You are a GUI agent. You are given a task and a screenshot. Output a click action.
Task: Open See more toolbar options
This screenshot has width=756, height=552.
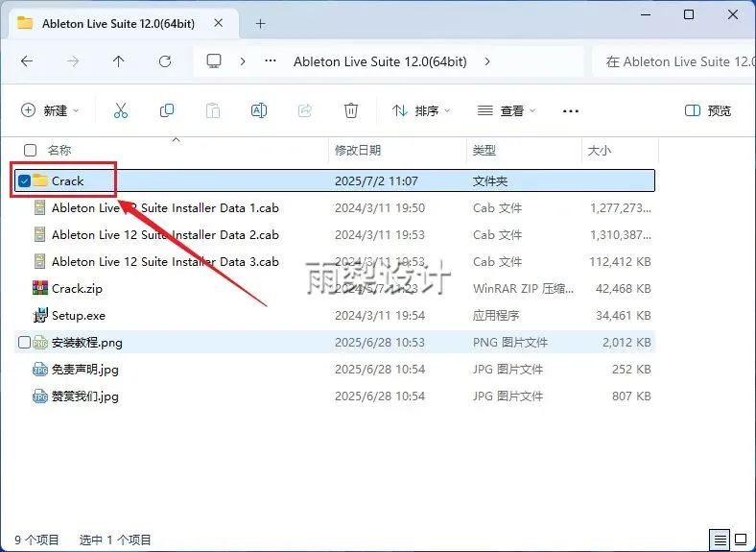(x=571, y=111)
